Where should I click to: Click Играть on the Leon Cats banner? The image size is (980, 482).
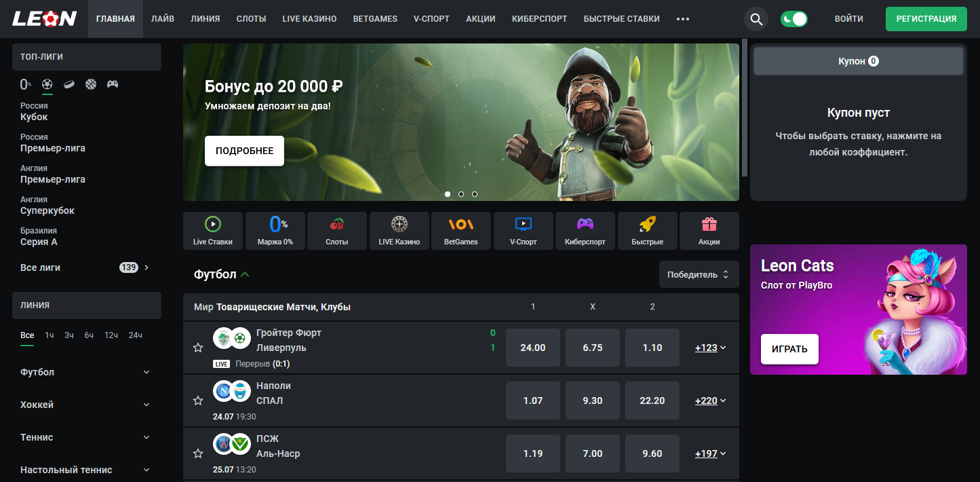click(x=789, y=349)
